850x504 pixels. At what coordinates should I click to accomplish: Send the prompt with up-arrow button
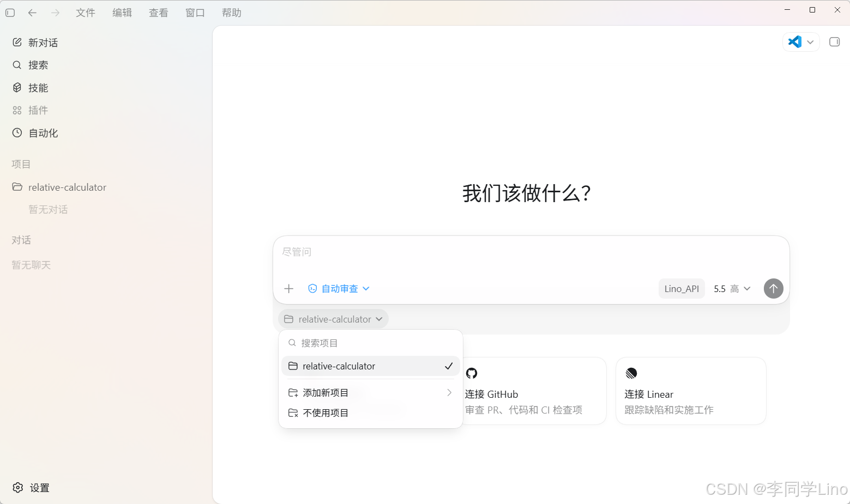pos(773,289)
